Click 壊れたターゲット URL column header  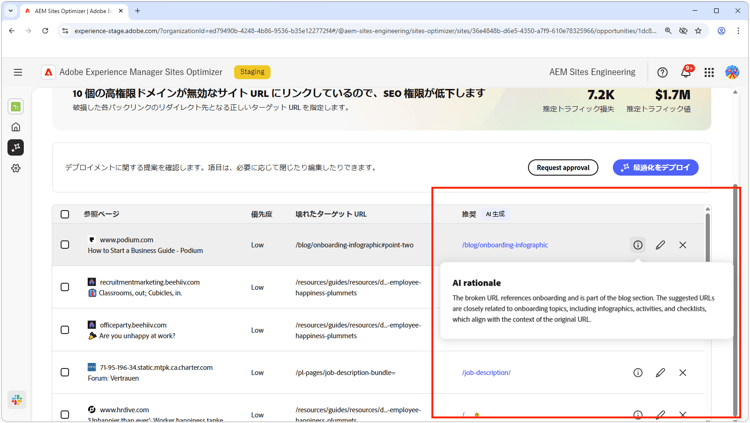pos(331,214)
